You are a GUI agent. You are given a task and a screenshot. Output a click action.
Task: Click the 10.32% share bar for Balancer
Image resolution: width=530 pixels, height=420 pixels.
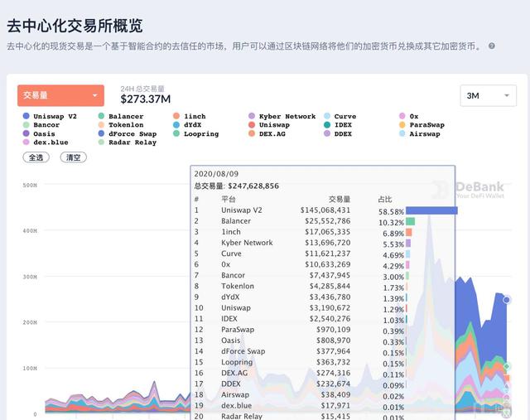click(x=411, y=221)
